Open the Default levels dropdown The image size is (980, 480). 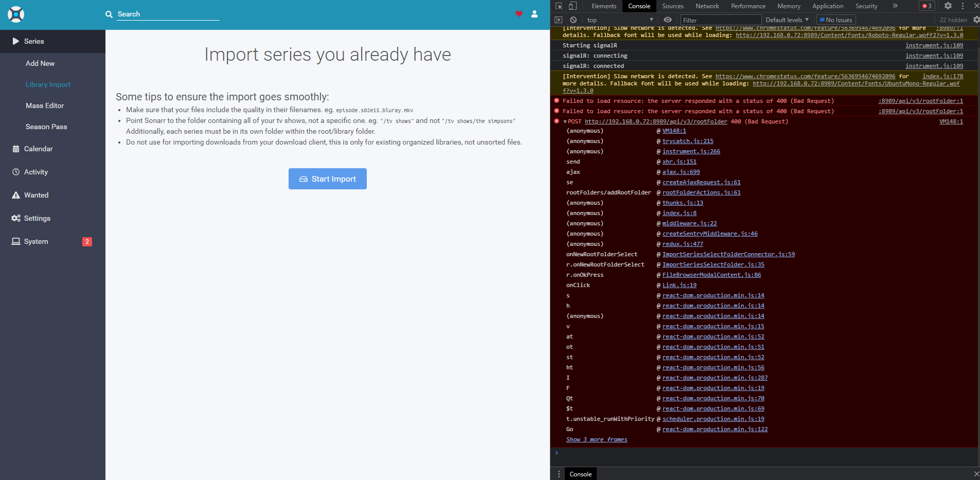(x=786, y=20)
